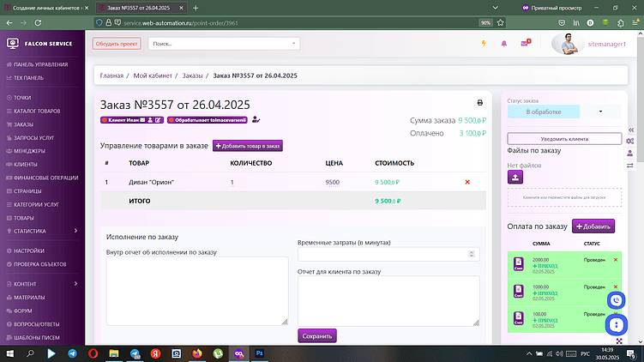
Task: Follow the Заказы breadcrumb link
Action: click(x=192, y=75)
